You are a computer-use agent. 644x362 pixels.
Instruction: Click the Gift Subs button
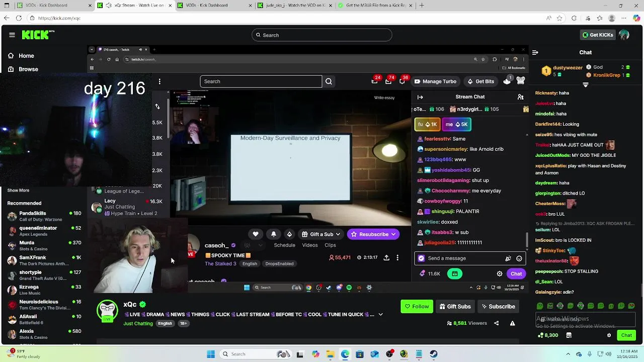(455, 307)
